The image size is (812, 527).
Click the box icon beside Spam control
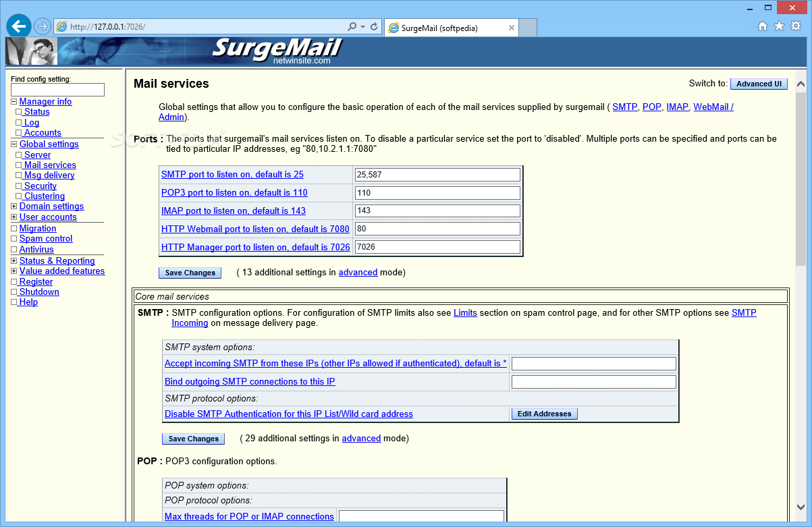tap(14, 239)
